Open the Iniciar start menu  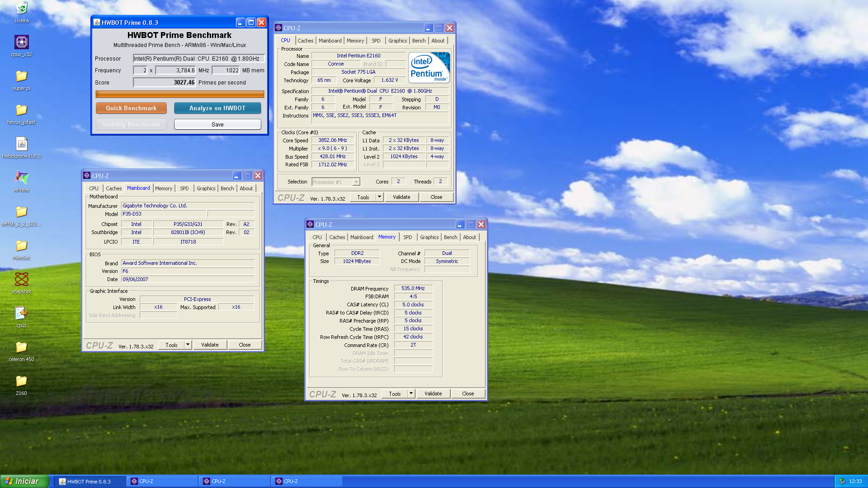[x=24, y=481]
